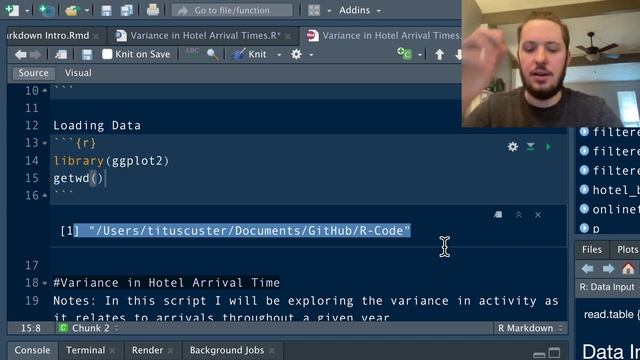Open the R Markdown file type selector
The height and width of the screenshot is (360, 640).
tap(530, 328)
